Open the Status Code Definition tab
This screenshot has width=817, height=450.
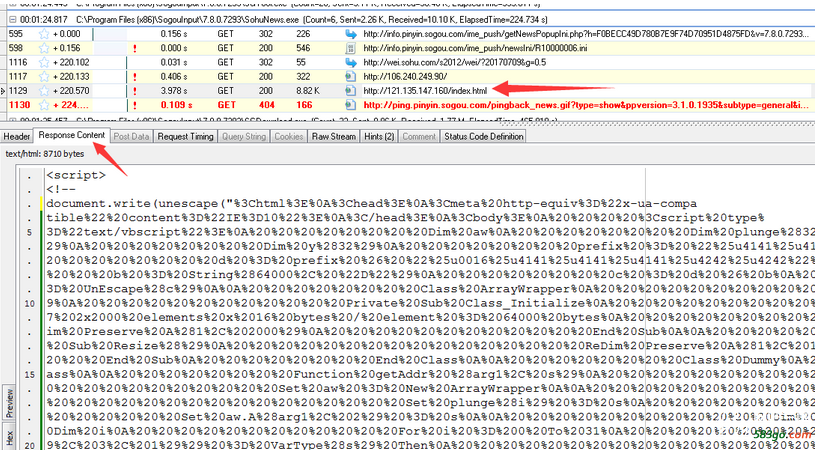484,136
